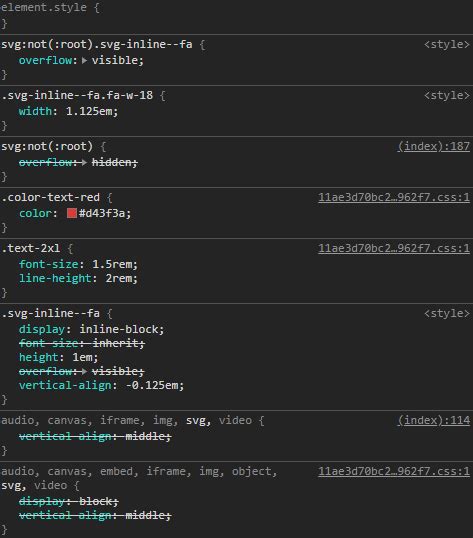Select the .svg-inline--fa.fa-w-18 selector
This screenshot has height=538, width=473.
tap(77, 95)
